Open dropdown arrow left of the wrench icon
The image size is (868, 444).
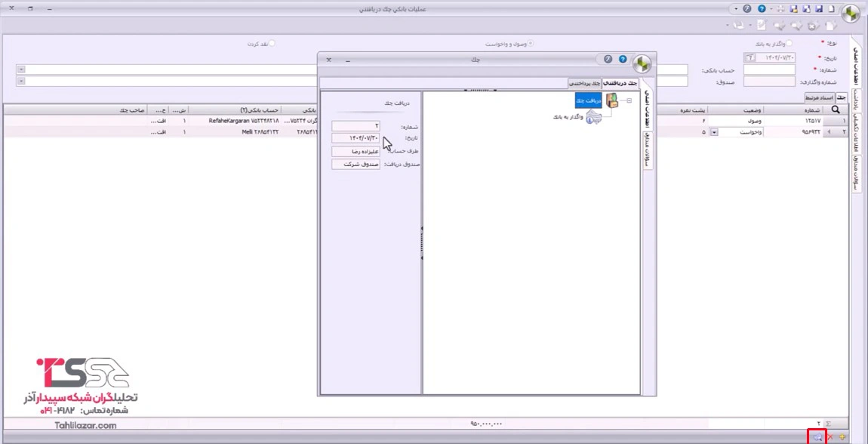click(x=736, y=9)
